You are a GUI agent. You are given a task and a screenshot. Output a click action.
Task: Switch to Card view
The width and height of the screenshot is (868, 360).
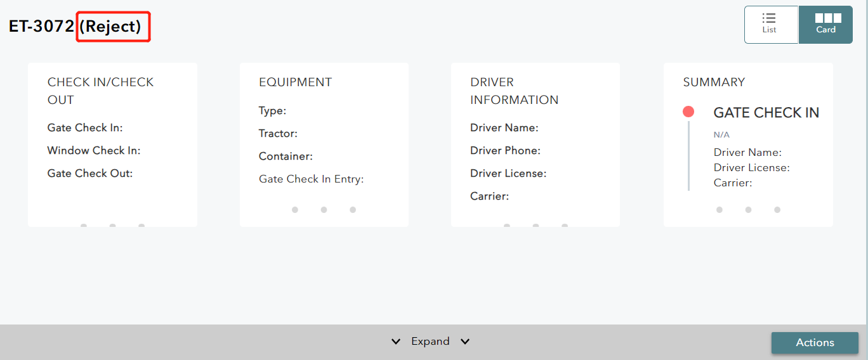point(825,25)
